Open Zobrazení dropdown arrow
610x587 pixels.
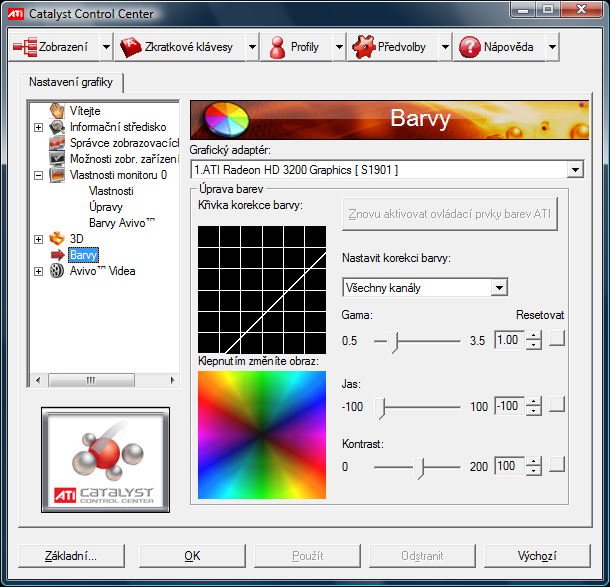[x=106, y=47]
